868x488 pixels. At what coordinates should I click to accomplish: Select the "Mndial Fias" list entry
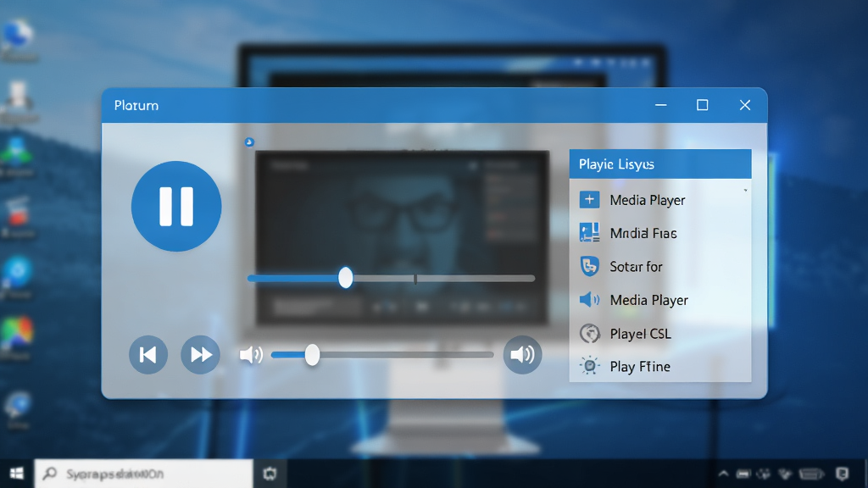pyautogui.click(x=659, y=233)
